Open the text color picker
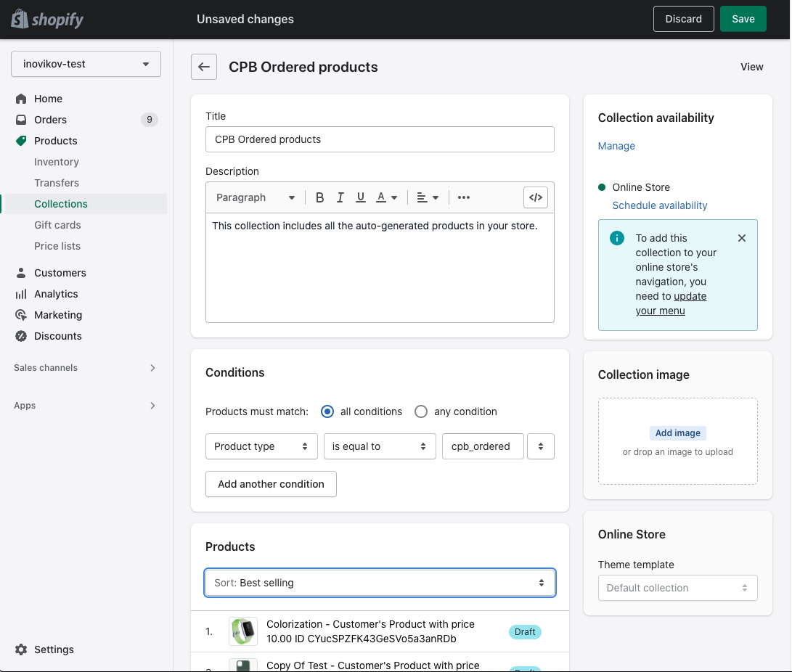The height and width of the screenshot is (672, 792). tap(386, 197)
